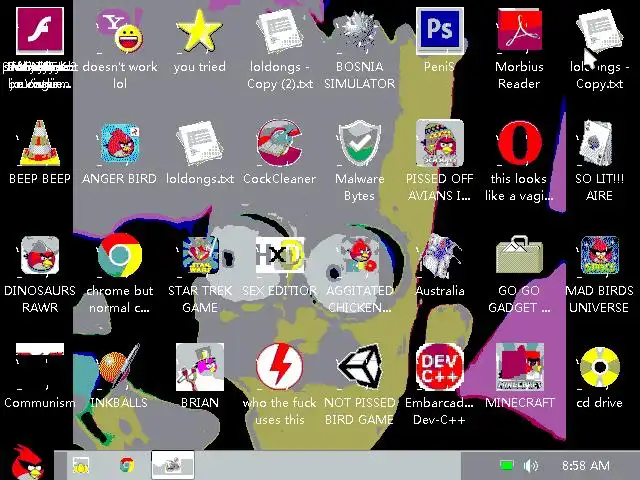This screenshot has height=480, width=640.
Task: Open the Embarcadero Dev-C++ icon
Action: (440, 366)
